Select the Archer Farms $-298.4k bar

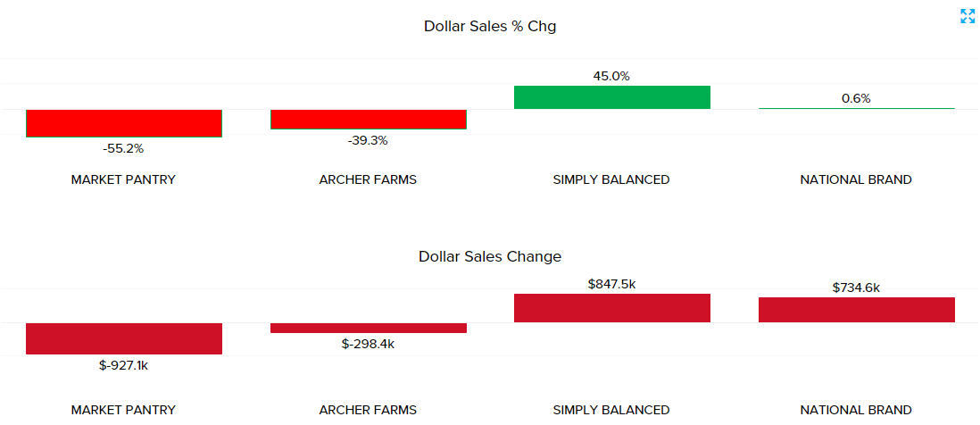coord(368,328)
